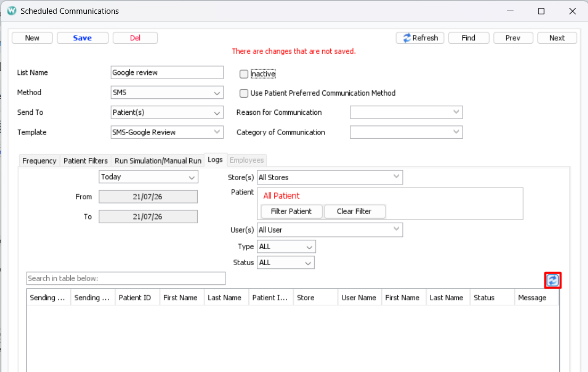This screenshot has width=588, height=372.
Task: Click the User Name column header
Action: pyautogui.click(x=359, y=298)
